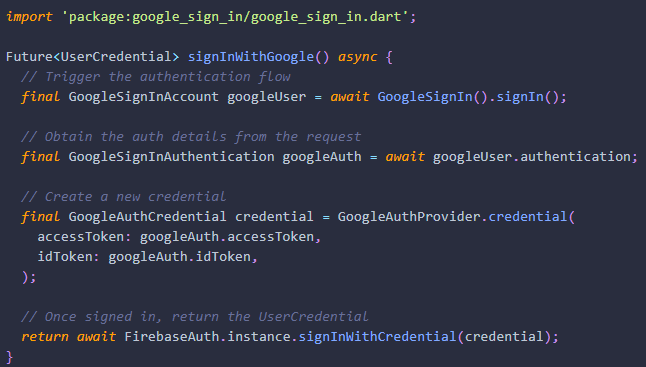Click the closing curly brace of the function

9,357
